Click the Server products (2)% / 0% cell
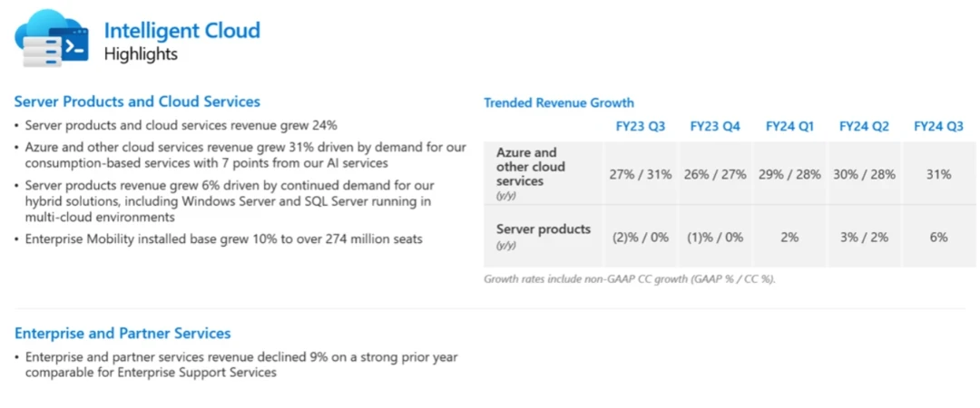The image size is (980, 408). click(x=641, y=237)
